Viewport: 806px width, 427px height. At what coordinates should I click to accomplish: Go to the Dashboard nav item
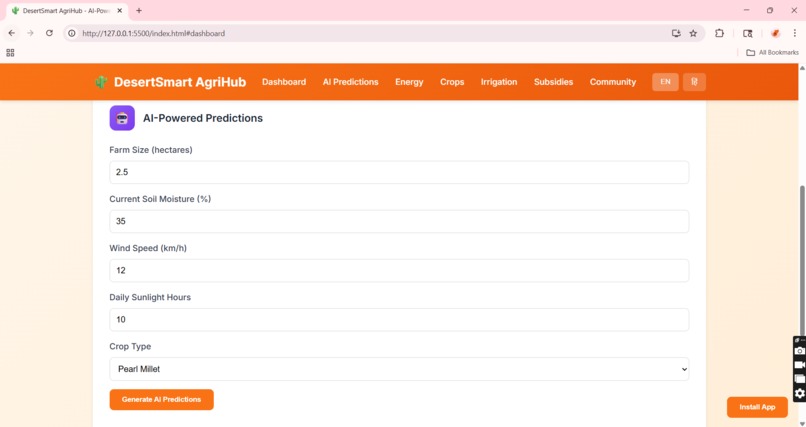(x=284, y=82)
